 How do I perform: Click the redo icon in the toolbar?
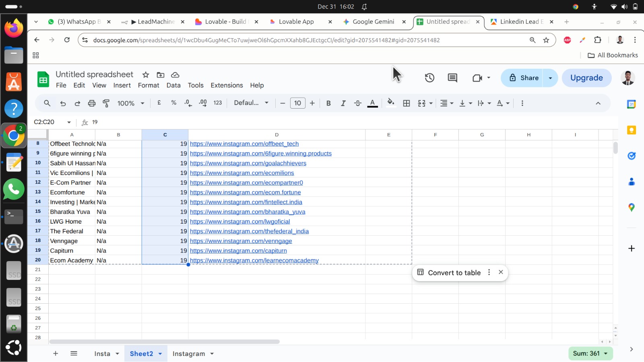click(77, 103)
